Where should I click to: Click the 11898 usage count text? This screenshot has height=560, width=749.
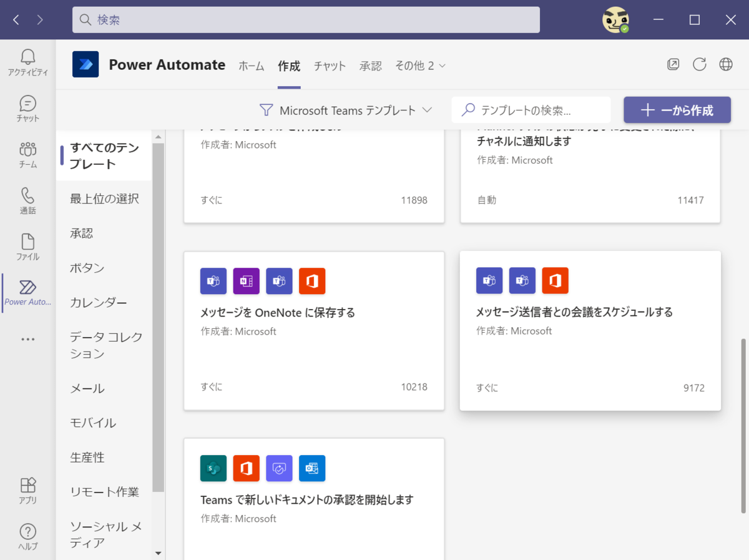pyautogui.click(x=414, y=200)
